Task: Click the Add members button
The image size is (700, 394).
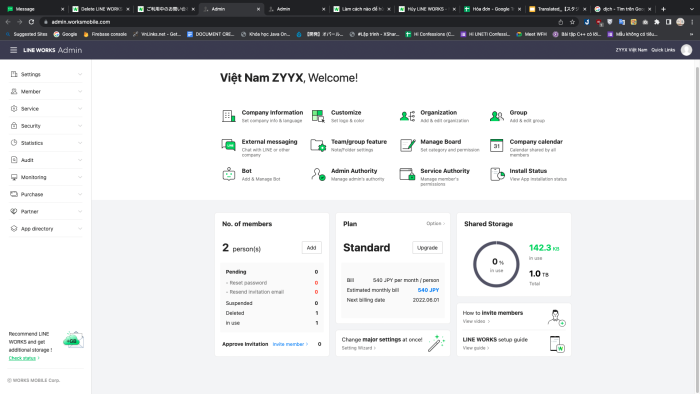Action: 312,248
